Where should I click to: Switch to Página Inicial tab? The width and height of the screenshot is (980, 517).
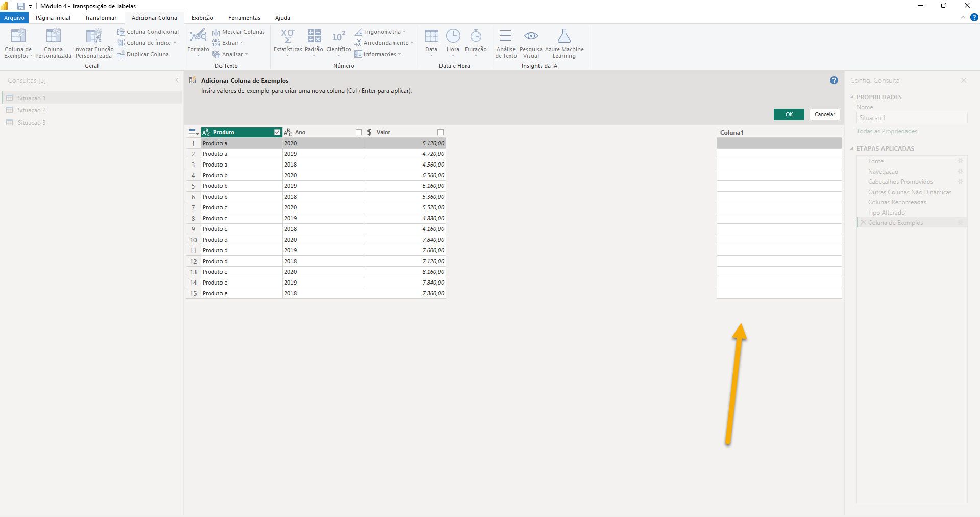click(53, 18)
